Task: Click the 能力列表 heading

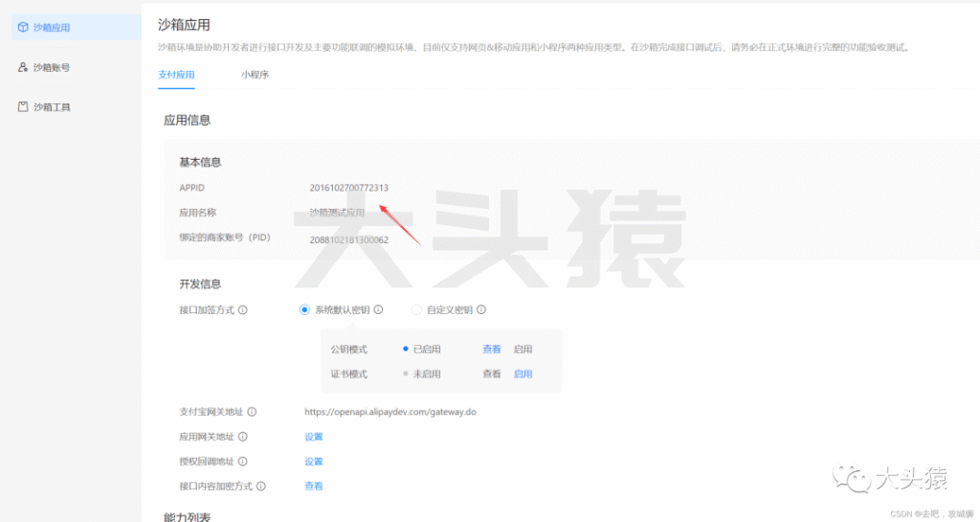Action: [x=187, y=516]
